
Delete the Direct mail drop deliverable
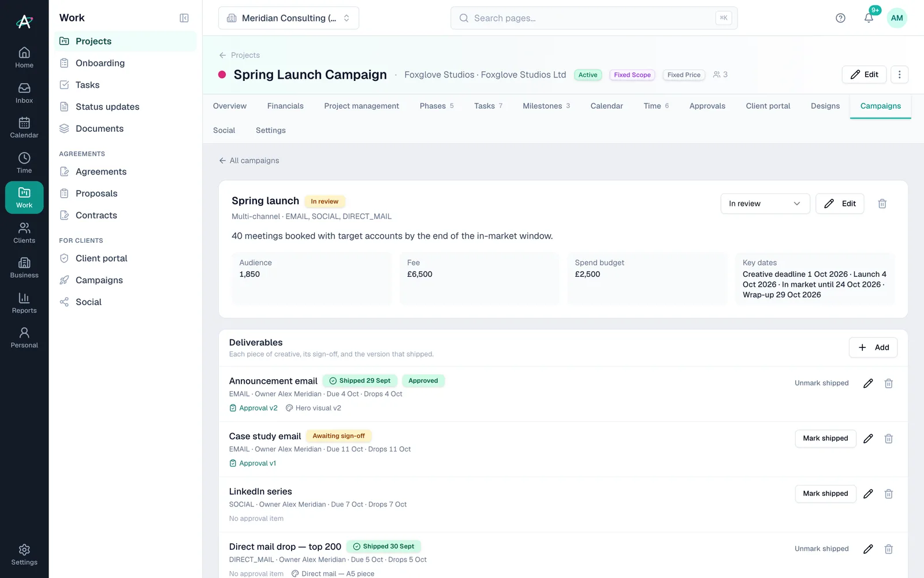889,549
